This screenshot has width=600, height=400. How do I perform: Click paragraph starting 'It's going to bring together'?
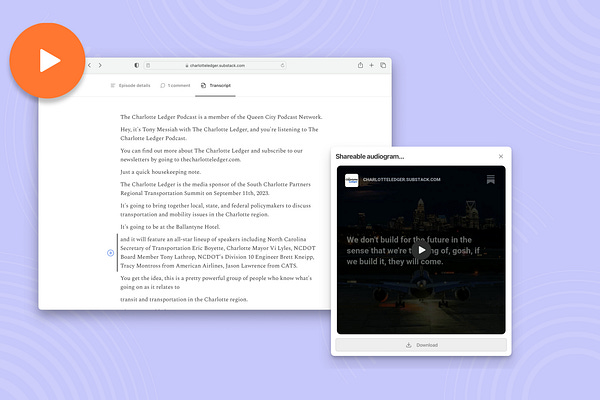click(x=215, y=210)
